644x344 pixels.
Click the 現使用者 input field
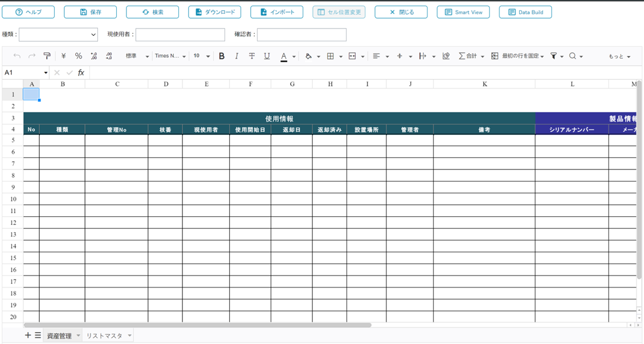[180, 35]
